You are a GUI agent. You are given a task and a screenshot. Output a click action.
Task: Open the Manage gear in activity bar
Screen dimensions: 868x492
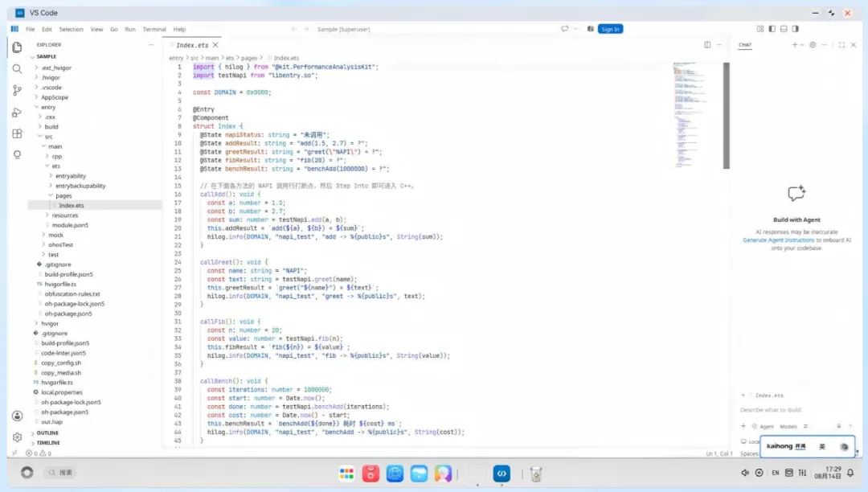pos(17,437)
